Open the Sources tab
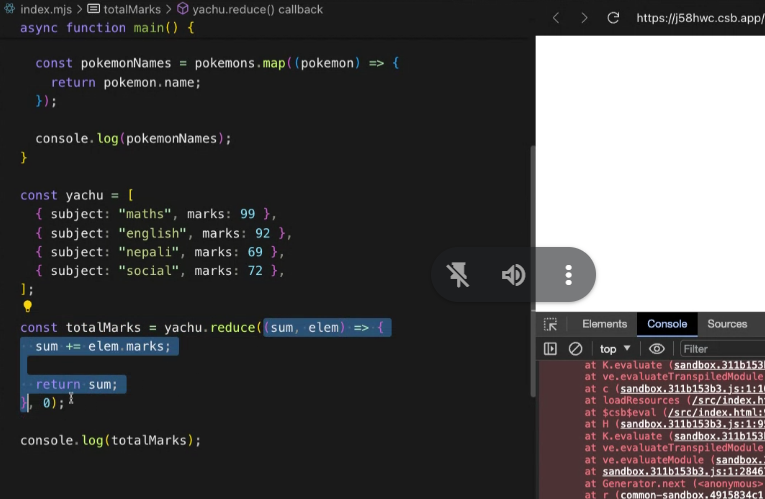Image resolution: width=765 pixels, height=499 pixels. click(x=727, y=324)
